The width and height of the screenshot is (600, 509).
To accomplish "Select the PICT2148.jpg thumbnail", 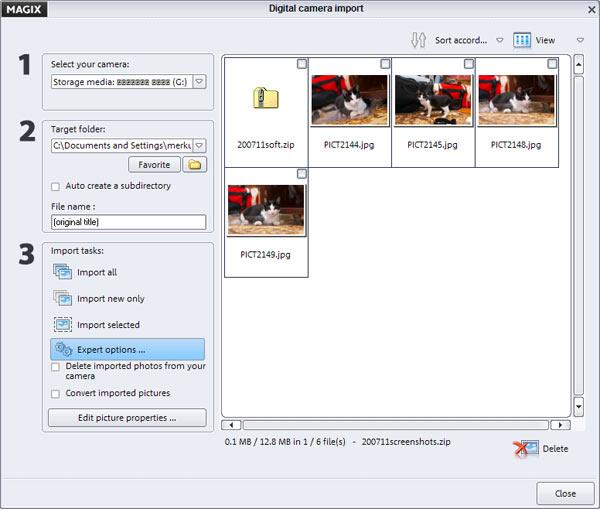I will 516,100.
